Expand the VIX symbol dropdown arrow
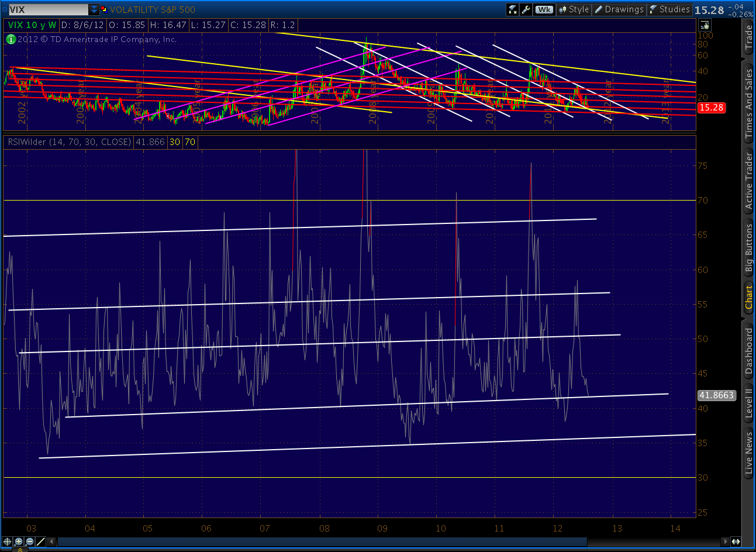The width and height of the screenshot is (756, 552). 94,9
